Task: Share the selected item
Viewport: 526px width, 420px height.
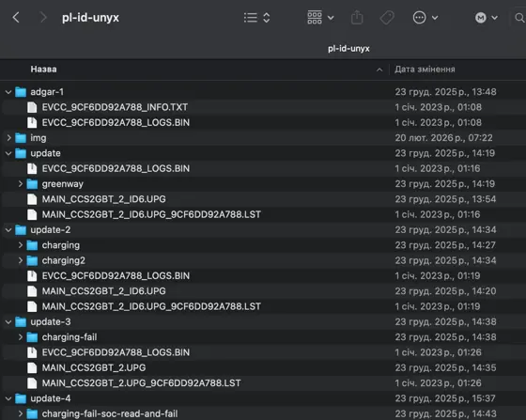Action: [357, 17]
